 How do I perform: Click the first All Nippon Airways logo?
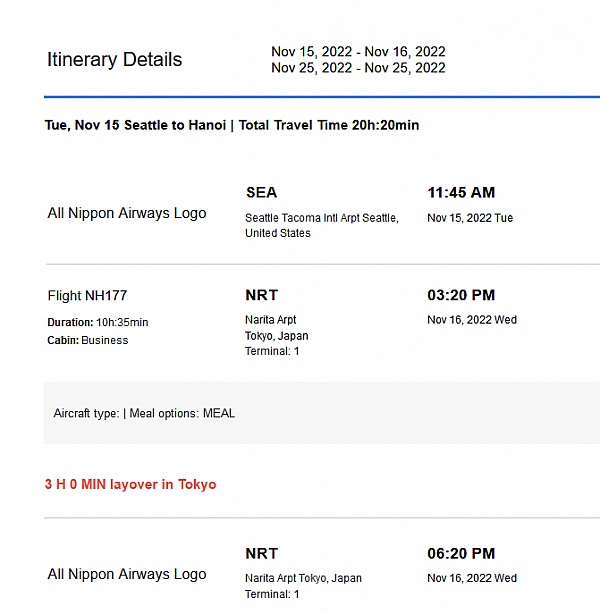click(127, 213)
